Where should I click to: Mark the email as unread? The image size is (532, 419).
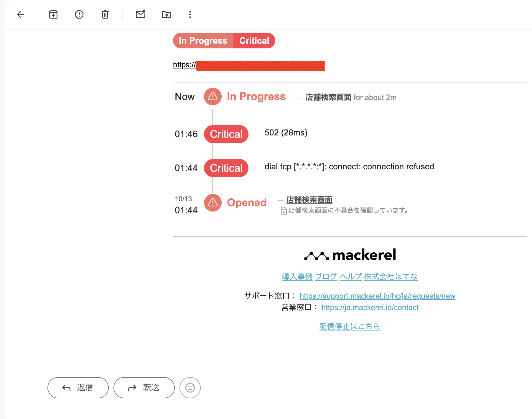140,14
